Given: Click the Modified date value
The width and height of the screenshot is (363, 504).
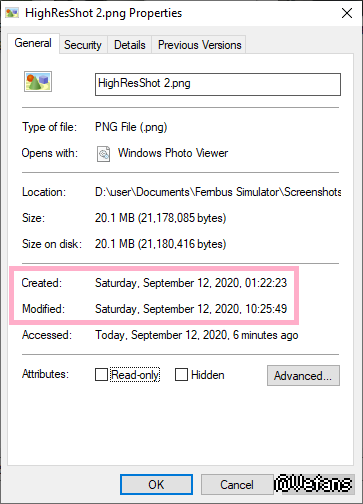Looking at the screenshot, I should click(x=191, y=309).
